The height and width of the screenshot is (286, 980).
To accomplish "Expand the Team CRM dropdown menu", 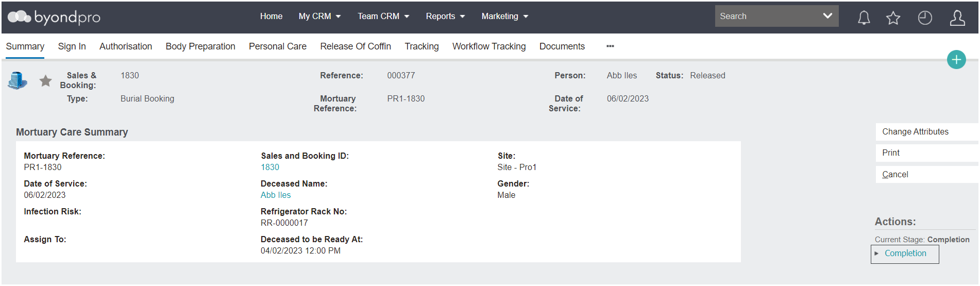I will pyautogui.click(x=383, y=16).
